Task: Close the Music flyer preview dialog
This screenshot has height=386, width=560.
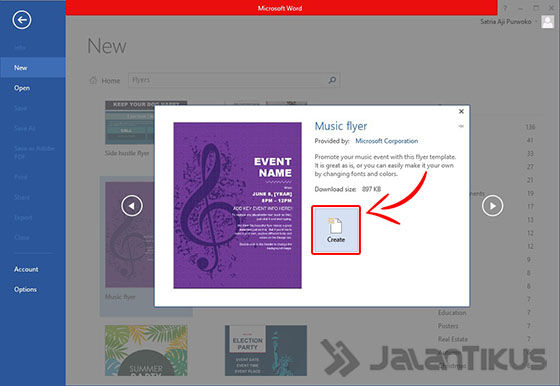Action: pos(461,111)
